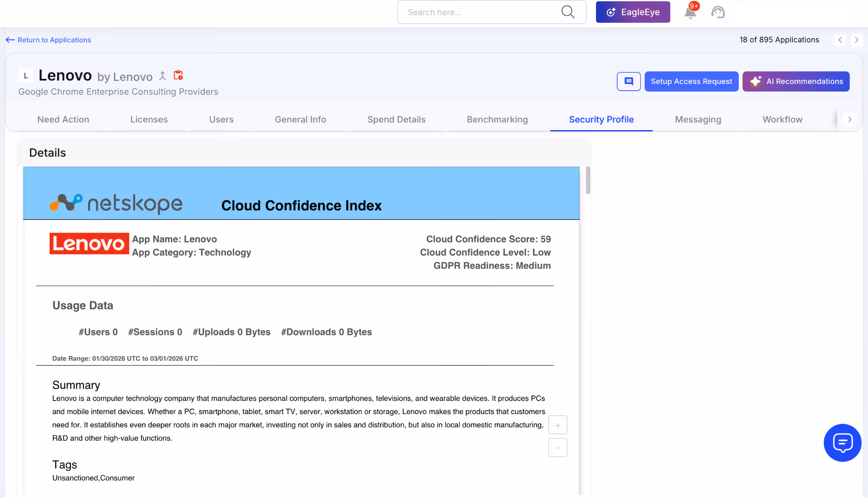
Task: Click '#Users 0' usage value
Action: pos(98,332)
